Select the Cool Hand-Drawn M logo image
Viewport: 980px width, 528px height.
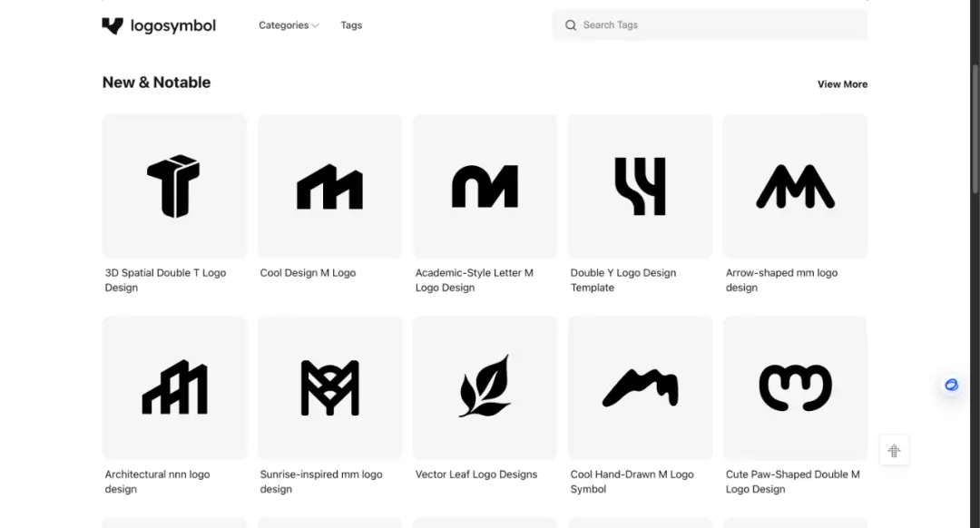[x=640, y=388]
